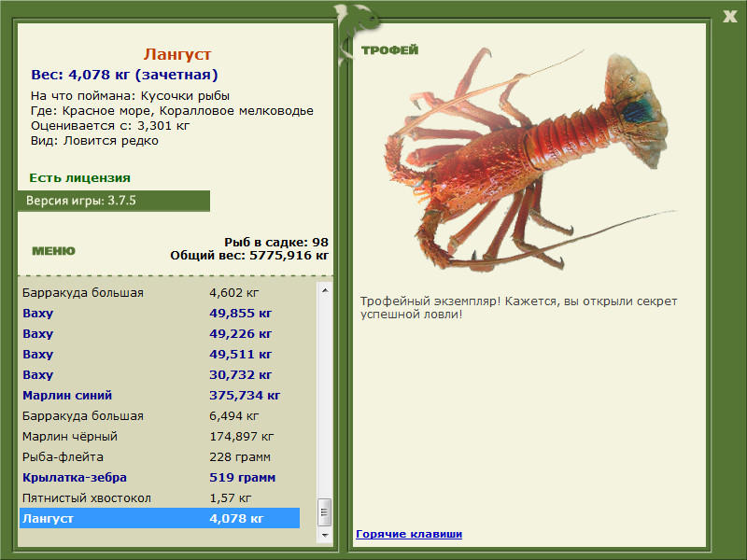
Task: Select the Ваху 49,855 кг row
Action: (160, 314)
